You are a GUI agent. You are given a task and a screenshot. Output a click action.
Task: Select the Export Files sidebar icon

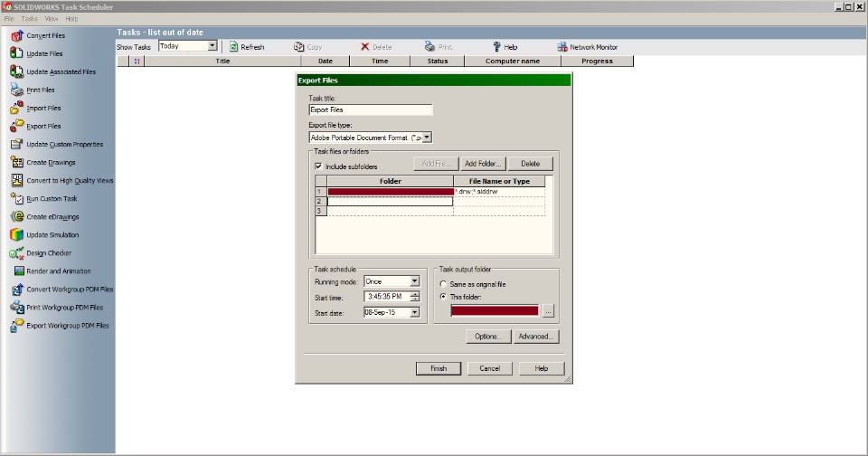click(x=16, y=127)
